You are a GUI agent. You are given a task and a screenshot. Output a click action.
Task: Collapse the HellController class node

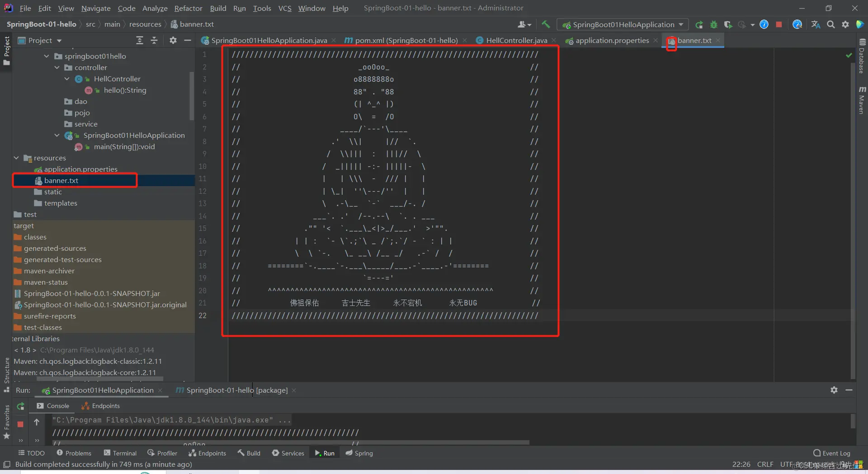click(x=67, y=79)
